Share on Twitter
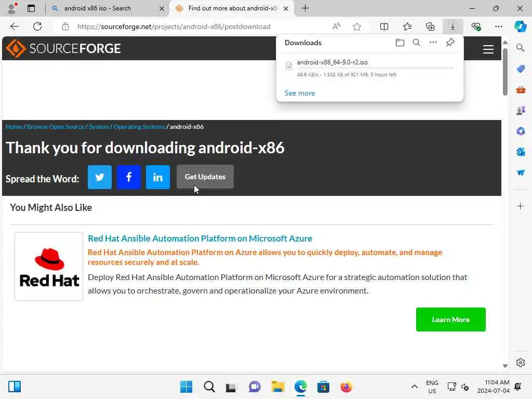The height and width of the screenshot is (399, 532). point(99,177)
